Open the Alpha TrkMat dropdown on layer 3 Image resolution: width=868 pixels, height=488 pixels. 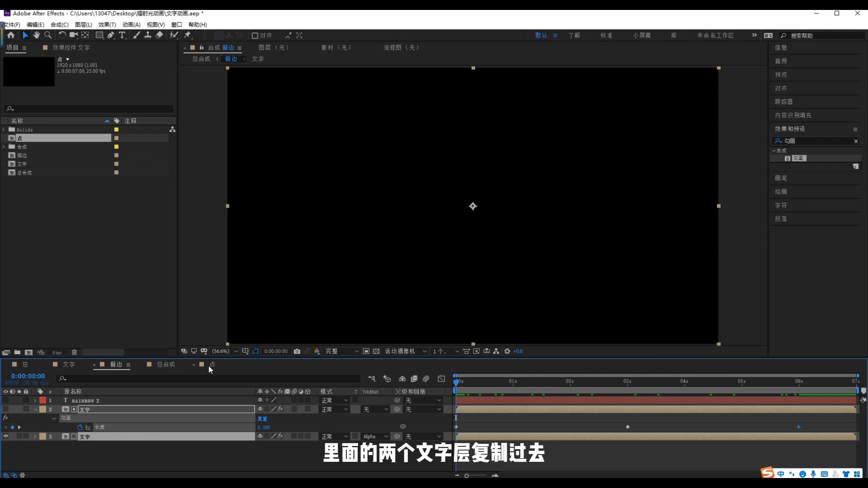pyautogui.click(x=375, y=436)
